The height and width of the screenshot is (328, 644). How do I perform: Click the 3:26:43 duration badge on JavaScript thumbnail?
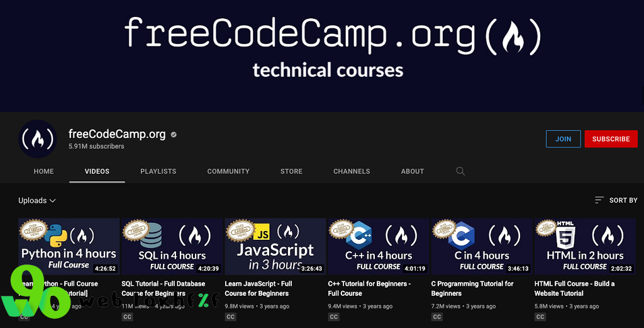(312, 268)
